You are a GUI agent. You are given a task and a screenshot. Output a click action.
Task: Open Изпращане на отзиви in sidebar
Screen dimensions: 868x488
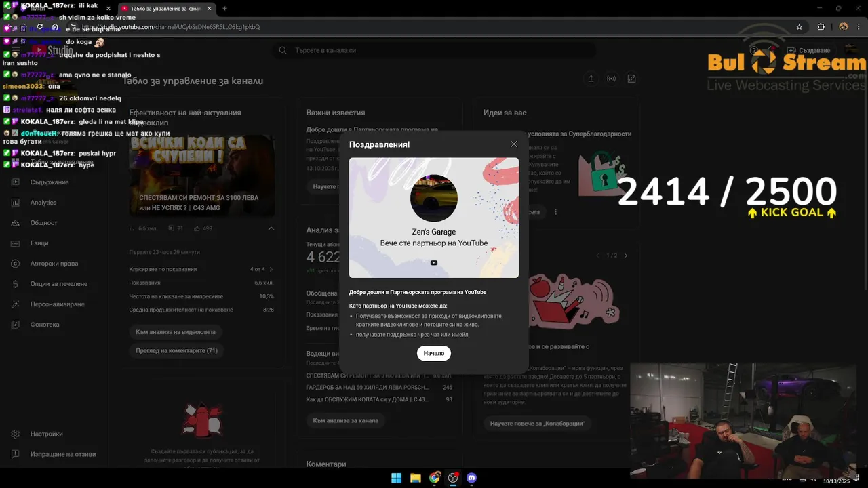(x=62, y=454)
